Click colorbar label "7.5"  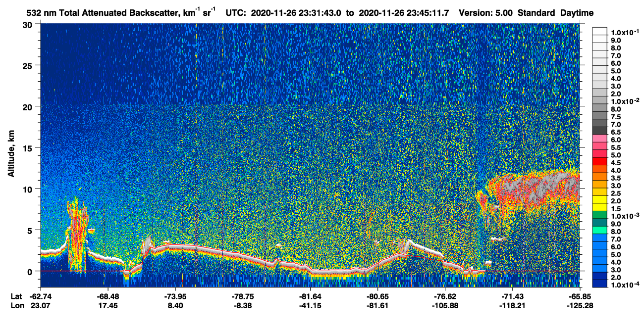(617, 117)
